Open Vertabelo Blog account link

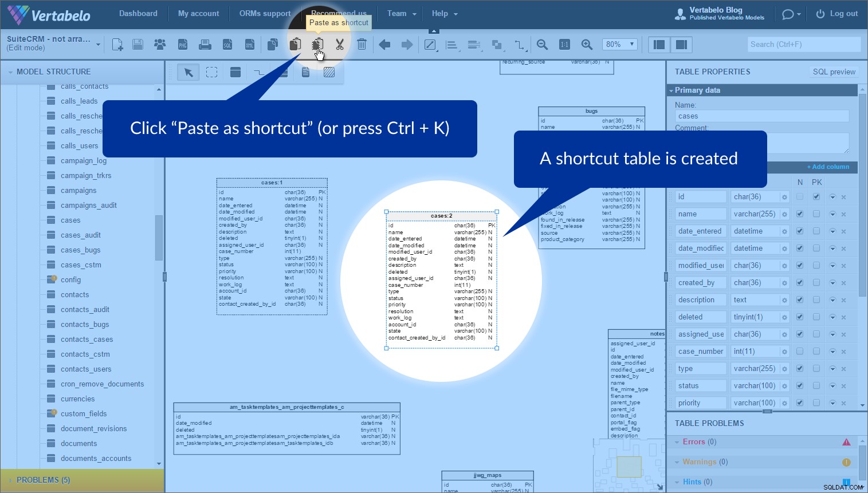[x=720, y=13]
